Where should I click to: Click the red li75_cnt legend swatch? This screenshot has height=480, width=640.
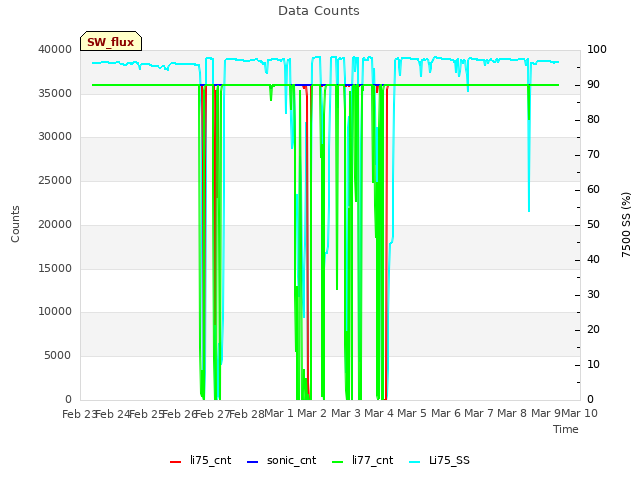pos(175,462)
